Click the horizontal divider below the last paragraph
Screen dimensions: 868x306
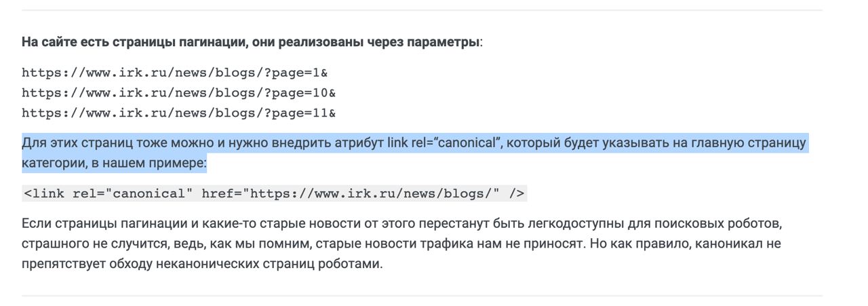click(x=422, y=296)
